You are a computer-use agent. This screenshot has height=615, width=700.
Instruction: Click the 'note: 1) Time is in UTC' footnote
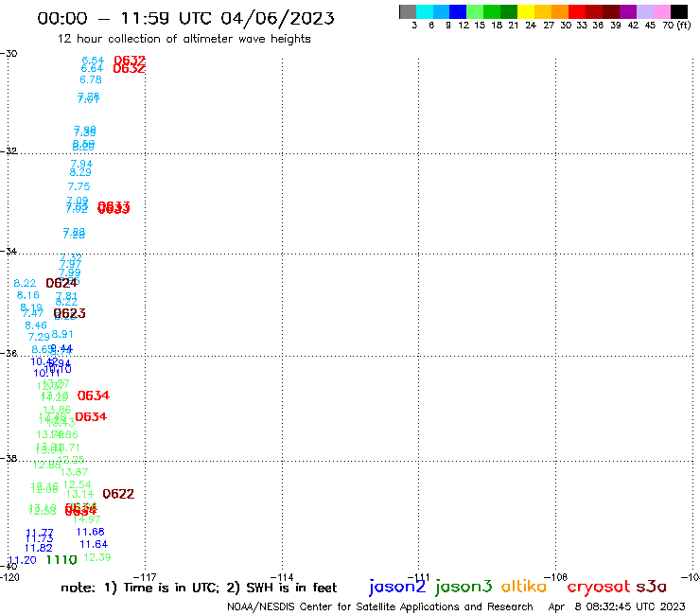(140, 588)
